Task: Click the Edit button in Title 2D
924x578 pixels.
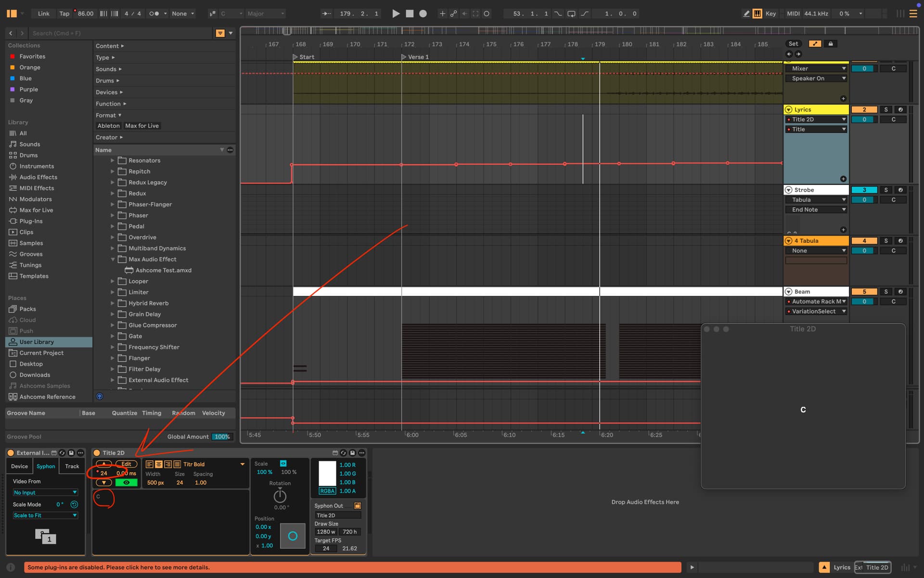Action: (x=126, y=464)
